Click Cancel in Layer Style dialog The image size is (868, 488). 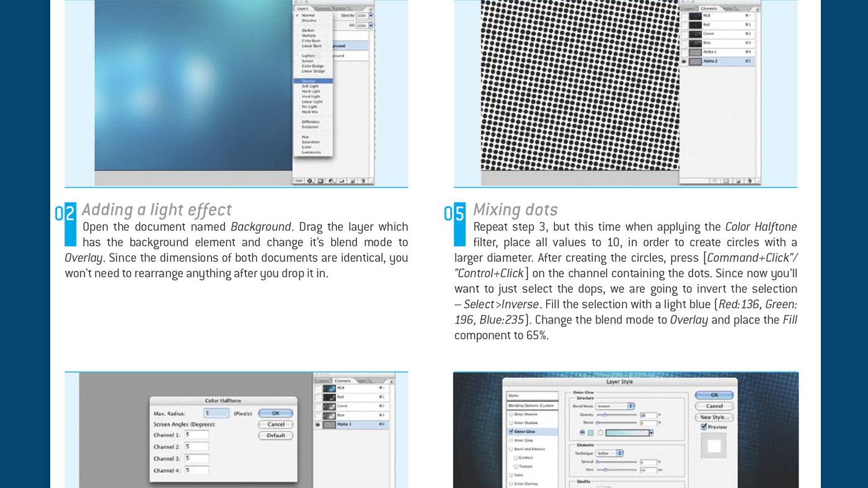point(714,406)
